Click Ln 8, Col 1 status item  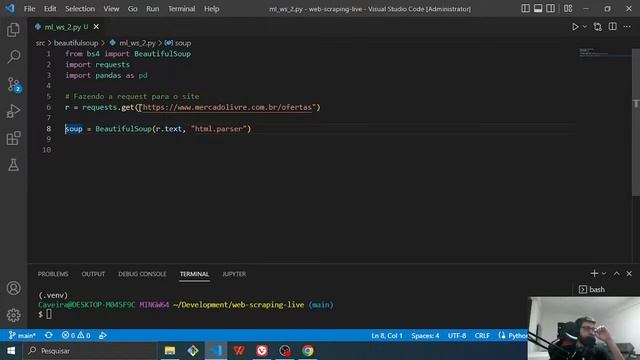click(387, 336)
